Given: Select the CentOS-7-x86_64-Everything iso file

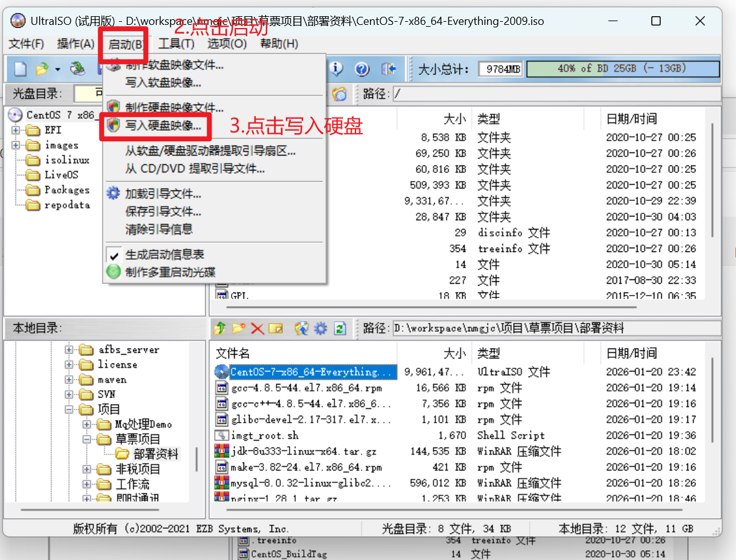Looking at the screenshot, I should [x=305, y=372].
